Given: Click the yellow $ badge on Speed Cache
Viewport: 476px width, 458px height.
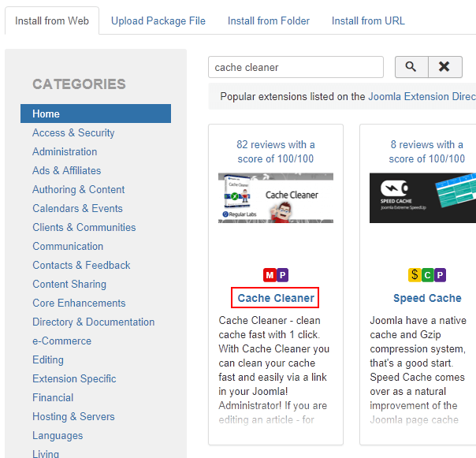Looking at the screenshot, I should (x=415, y=275).
